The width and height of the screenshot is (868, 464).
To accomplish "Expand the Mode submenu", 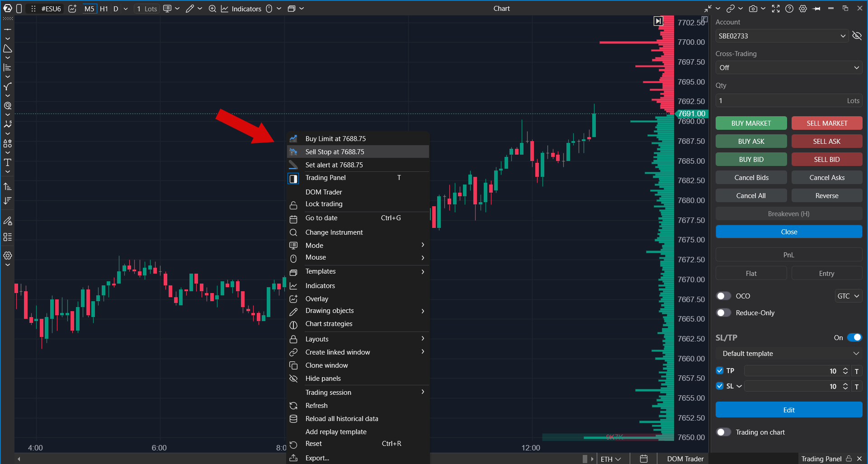I will click(358, 245).
